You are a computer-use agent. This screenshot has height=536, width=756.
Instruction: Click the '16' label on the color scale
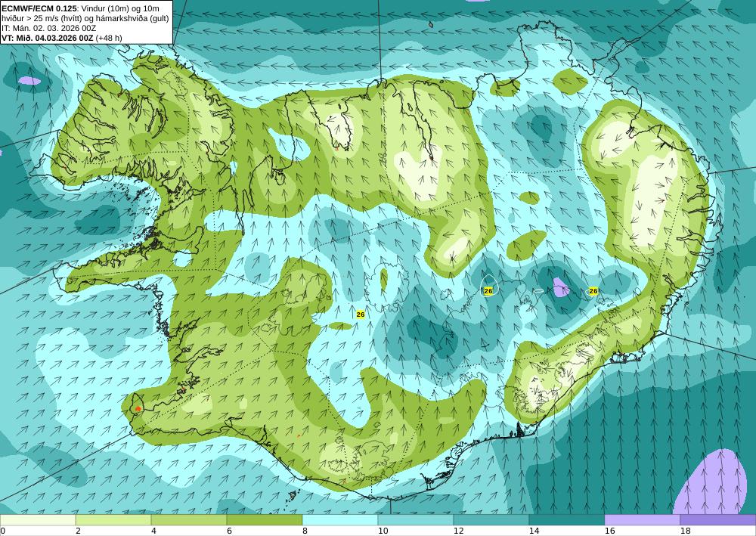[x=610, y=531]
